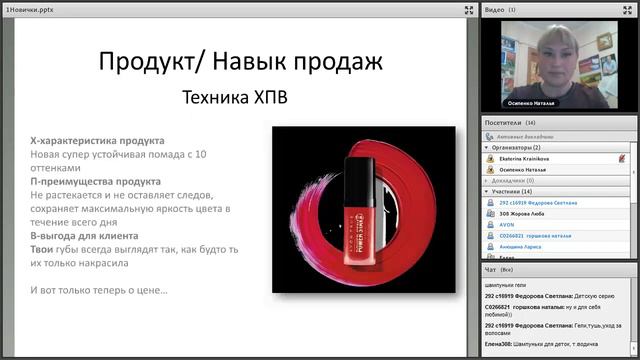
Task: Click the text 'И вот только теперь о цене…'
Action: pos(99,290)
